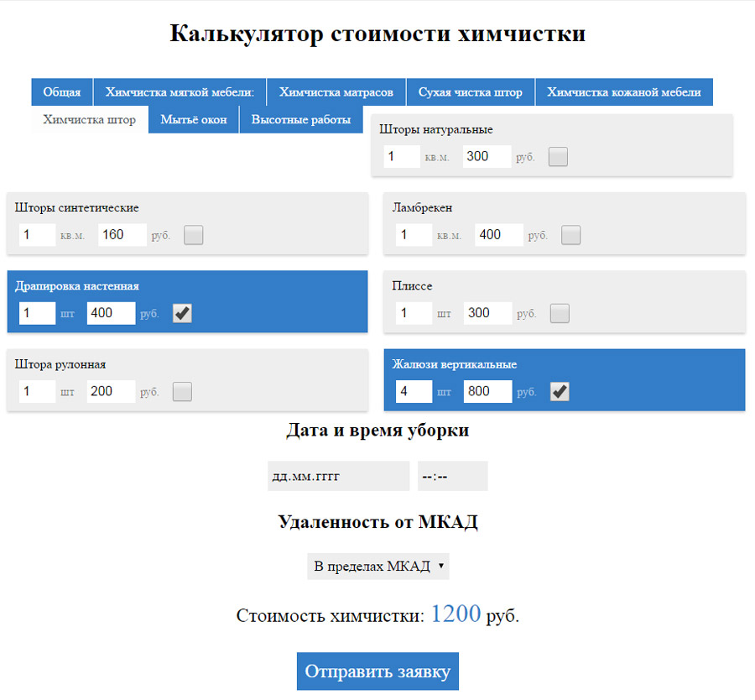Switch to the Мытьё окон tab
755x700 pixels.
tap(193, 119)
